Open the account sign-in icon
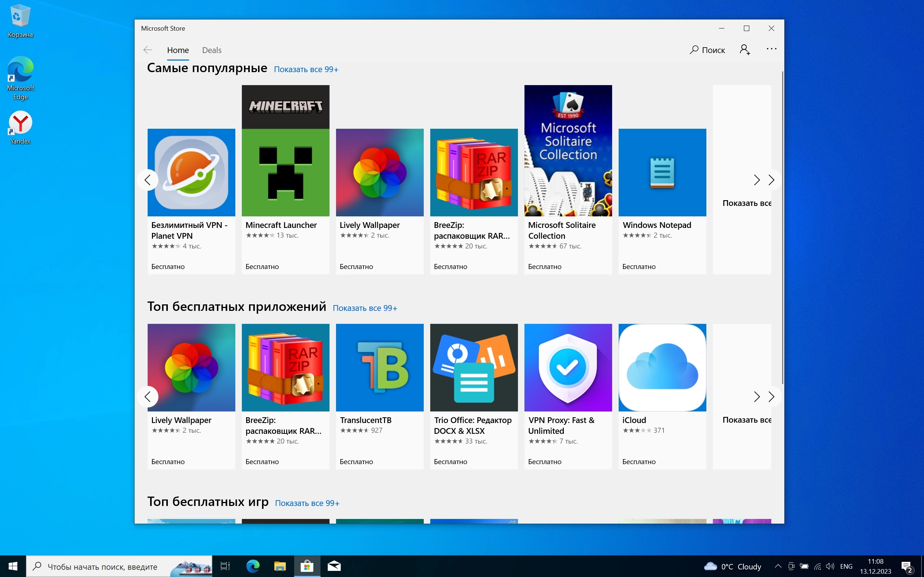The height and width of the screenshot is (577, 924). (745, 50)
